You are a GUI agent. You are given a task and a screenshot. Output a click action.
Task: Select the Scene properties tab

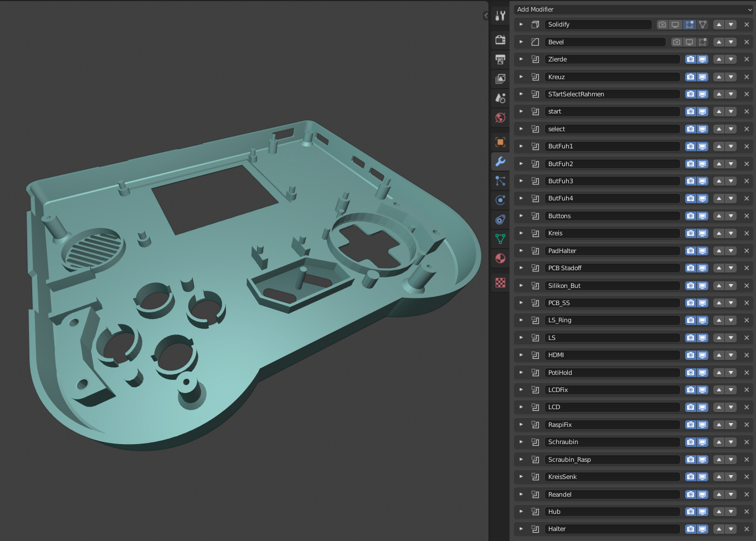tap(500, 97)
